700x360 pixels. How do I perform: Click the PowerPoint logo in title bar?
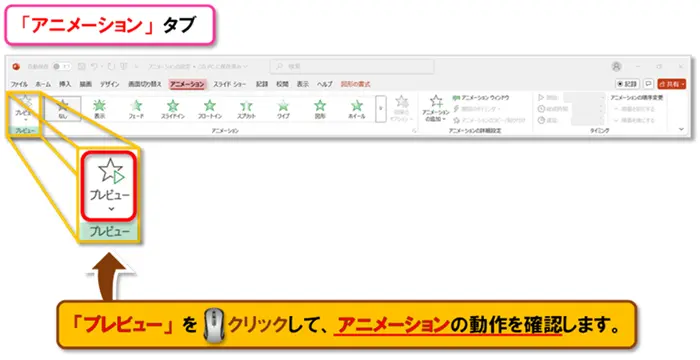[x=17, y=67]
